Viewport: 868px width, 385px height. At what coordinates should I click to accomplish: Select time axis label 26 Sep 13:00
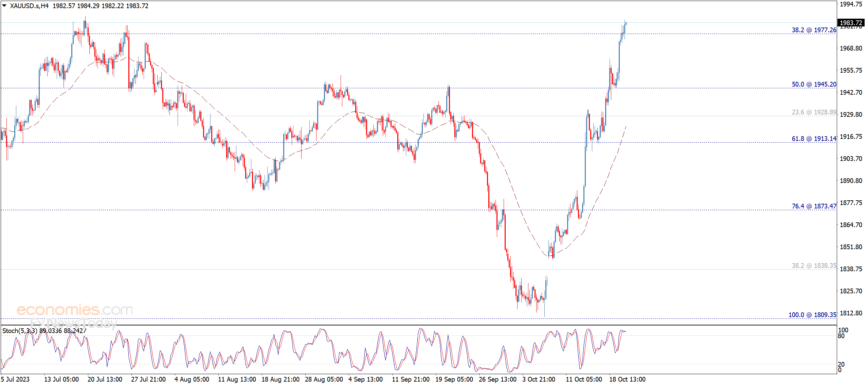498,379
